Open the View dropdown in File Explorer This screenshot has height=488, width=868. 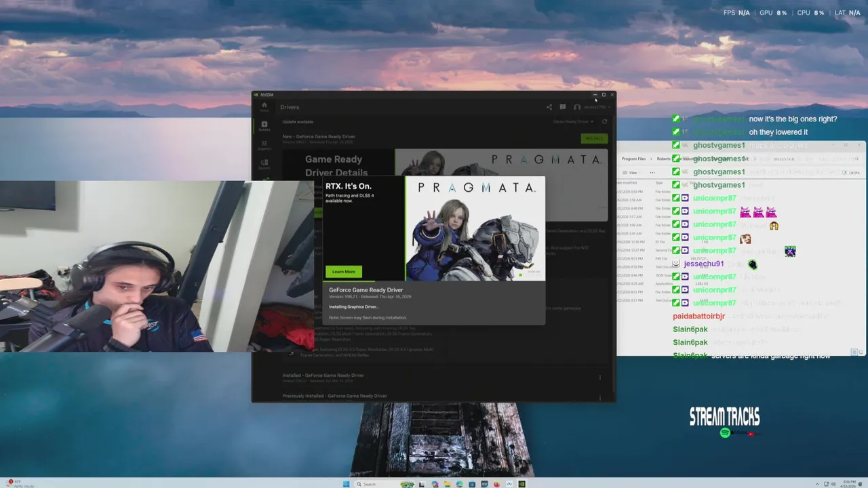pyautogui.click(x=631, y=172)
